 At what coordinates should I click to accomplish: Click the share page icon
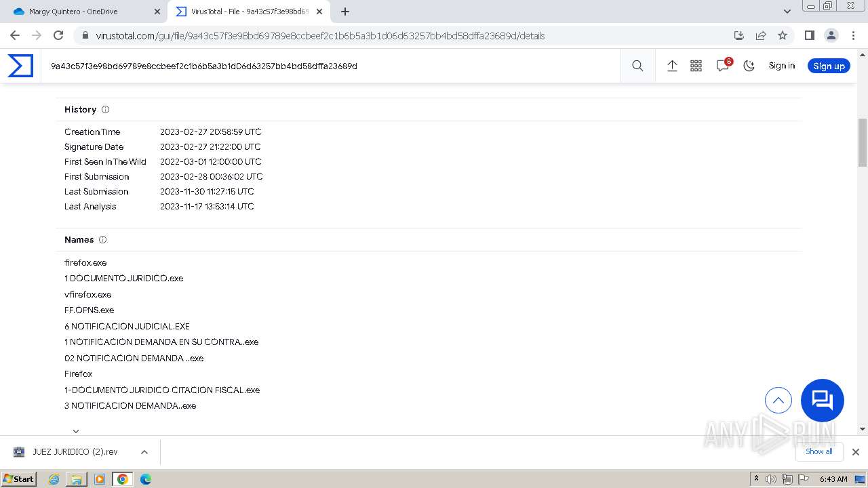point(761,35)
